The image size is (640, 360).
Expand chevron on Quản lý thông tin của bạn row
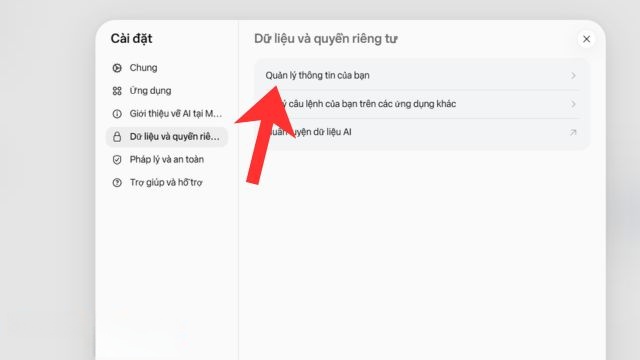pyautogui.click(x=573, y=76)
